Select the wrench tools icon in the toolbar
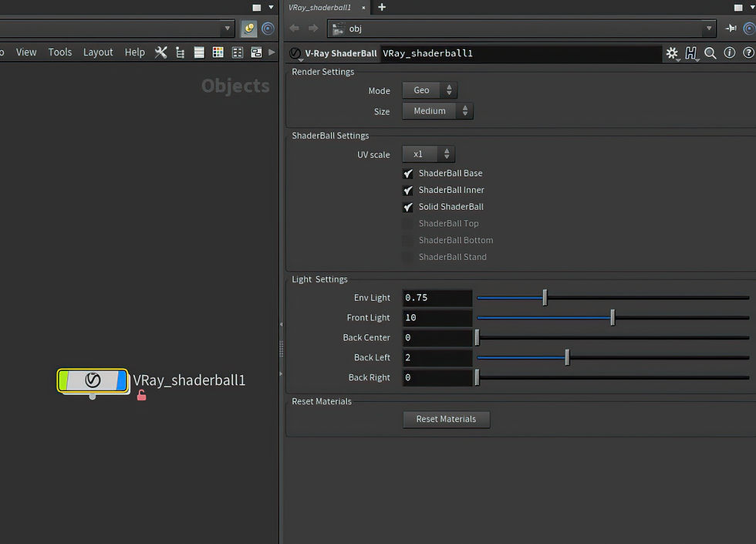Image resolution: width=756 pixels, height=544 pixels. click(160, 52)
